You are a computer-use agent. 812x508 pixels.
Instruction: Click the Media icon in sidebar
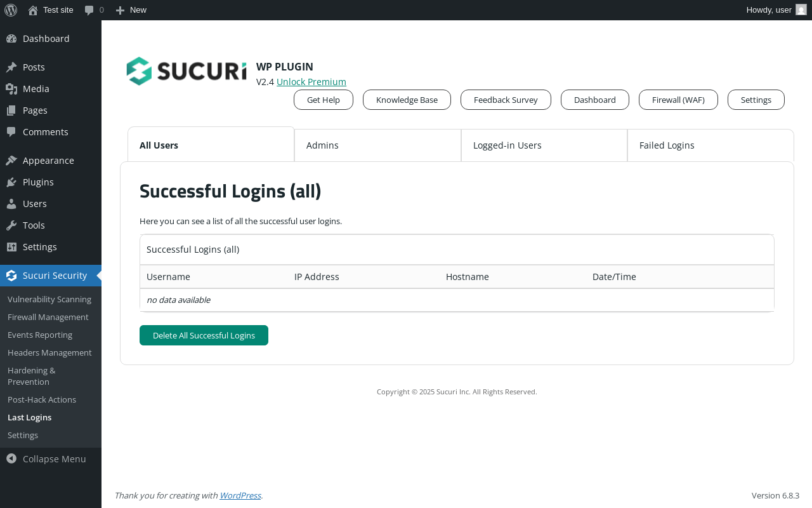coord(11,89)
